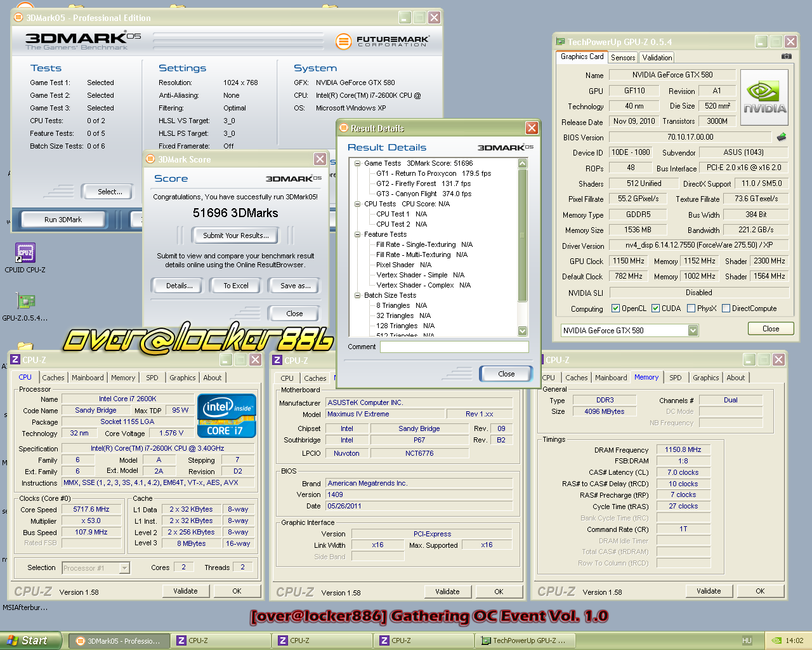Click the HU language indicator in tray
The image size is (812, 650).
coord(747,640)
